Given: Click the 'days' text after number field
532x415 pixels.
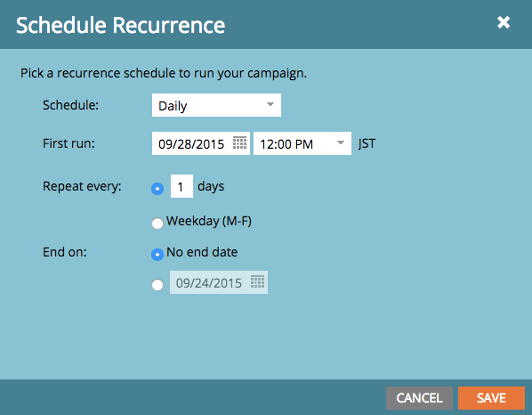Looking at the screenshot, I should 211,186.
